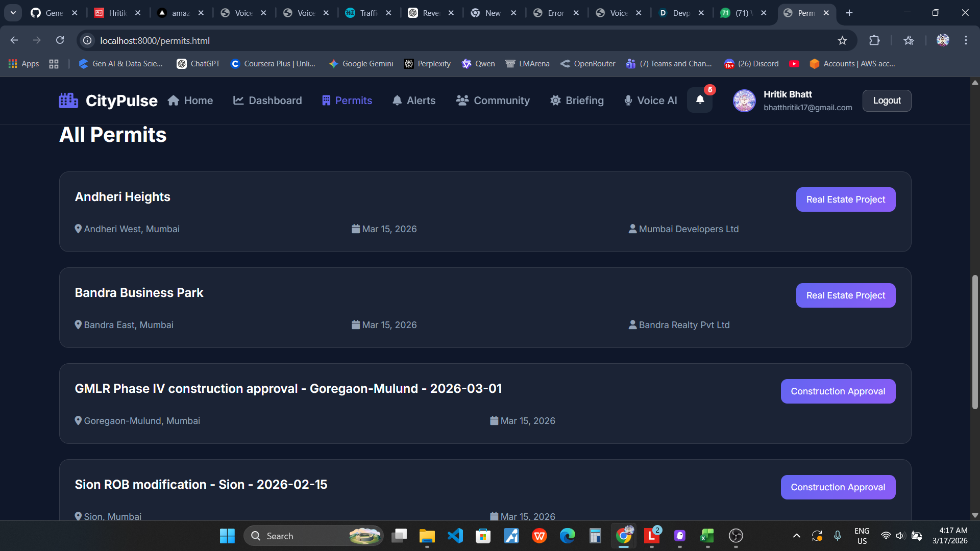This screenshot has width=980, height=551.
Task: Click Construction Approval tag on GMLR Phase IV
Action: 838,391
